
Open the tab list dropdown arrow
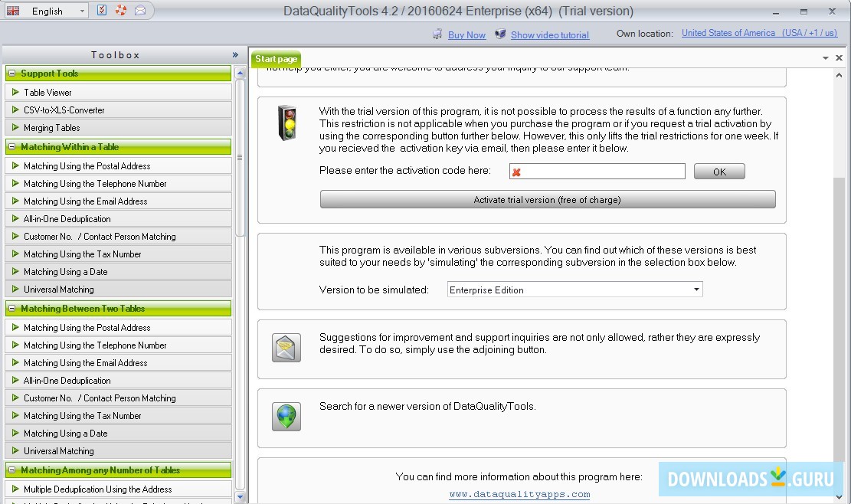(826, 58)
